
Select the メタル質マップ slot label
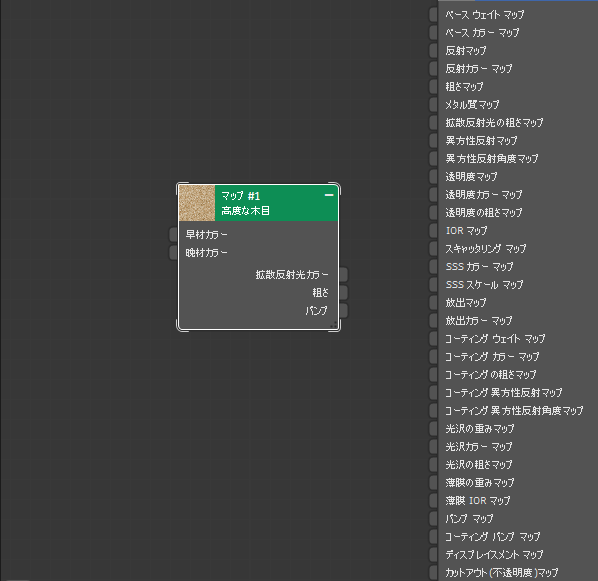[x=472, y=105]
